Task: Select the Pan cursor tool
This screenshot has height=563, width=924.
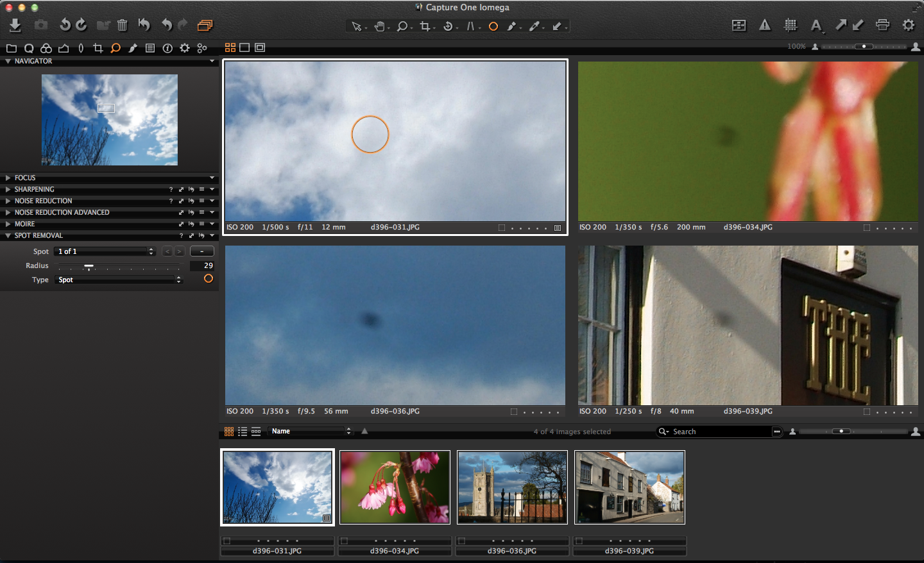Action: click(x=379, y=26)
